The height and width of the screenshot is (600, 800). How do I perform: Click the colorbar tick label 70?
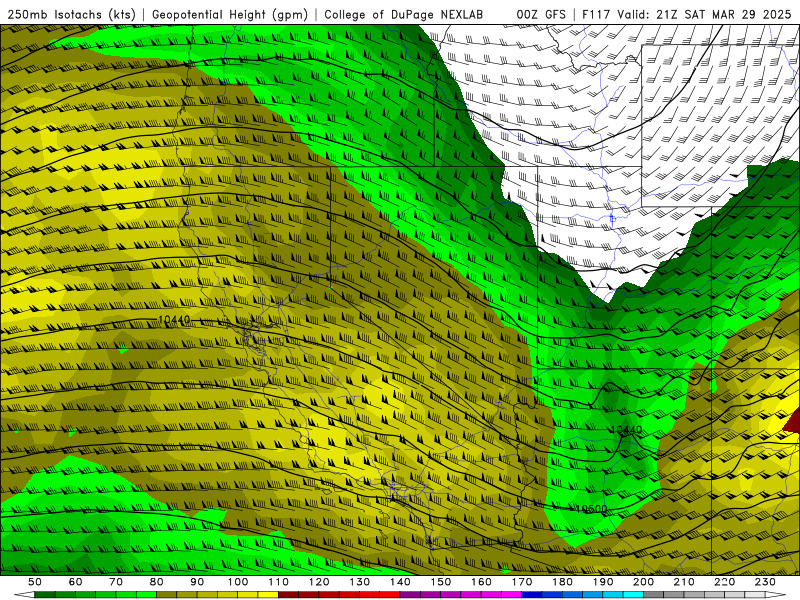click(x=116, y=582)
